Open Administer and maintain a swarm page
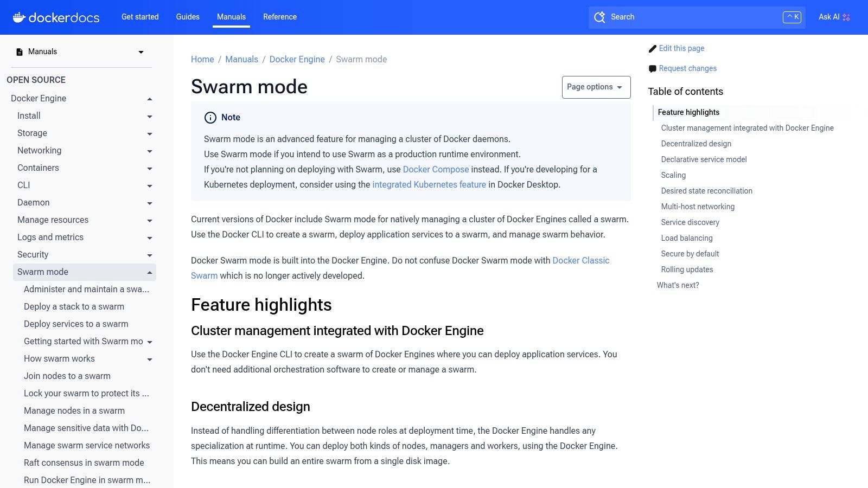 click(x=86, y=290)
